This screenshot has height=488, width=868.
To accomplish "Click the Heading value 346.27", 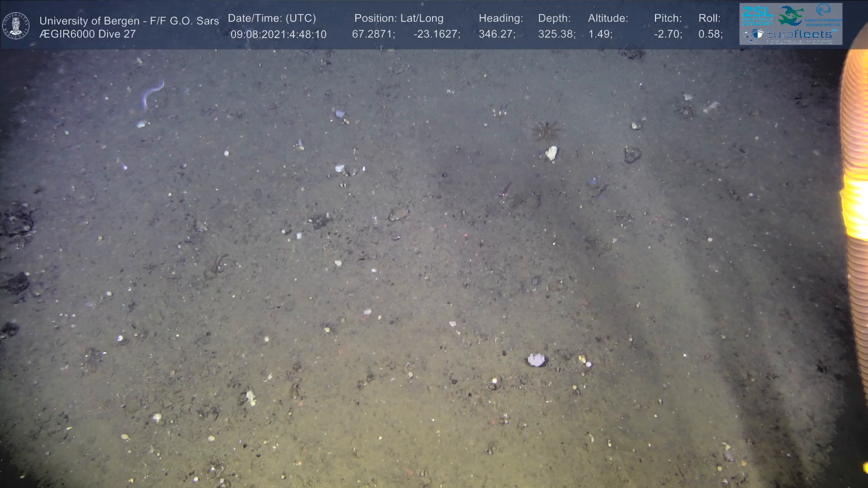I will (496, 34).
